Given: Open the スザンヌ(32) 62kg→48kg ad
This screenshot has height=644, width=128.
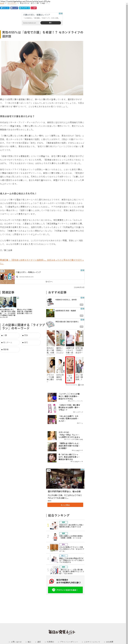Looking at the screenshot, I should click(65, 436).
